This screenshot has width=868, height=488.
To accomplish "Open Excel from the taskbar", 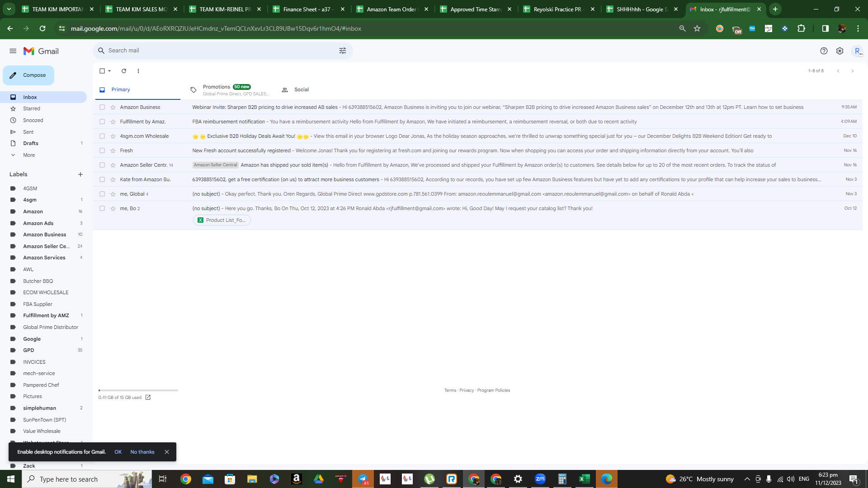I will pos(585,479).
